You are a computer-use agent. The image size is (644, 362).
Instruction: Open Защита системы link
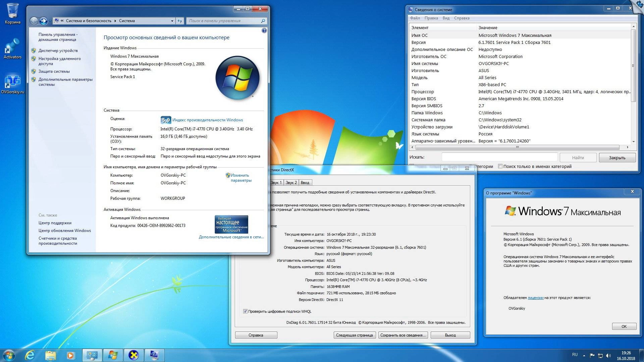(x=54, y=71)
